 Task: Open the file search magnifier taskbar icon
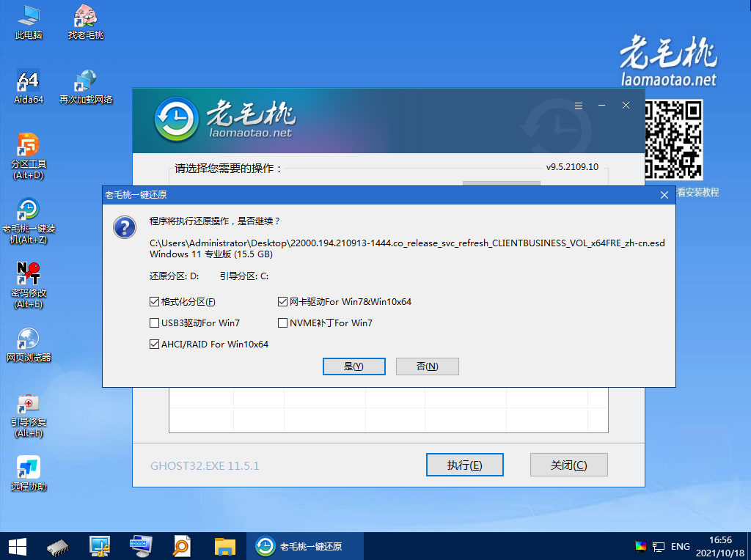pos(182,547)
